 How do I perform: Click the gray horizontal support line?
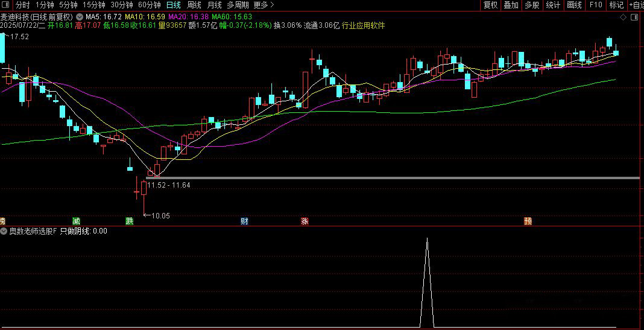pyautogui.click(x=393, y=178)
